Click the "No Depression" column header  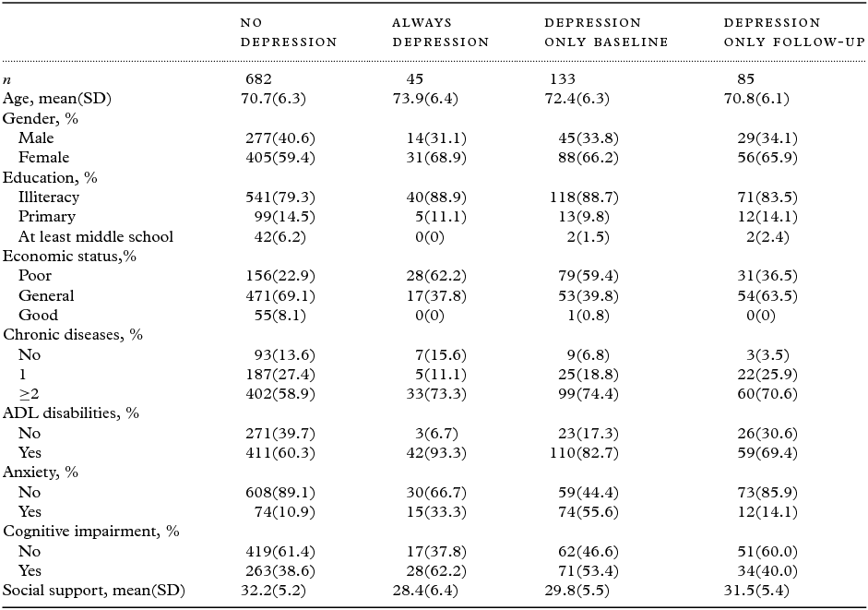288,32
